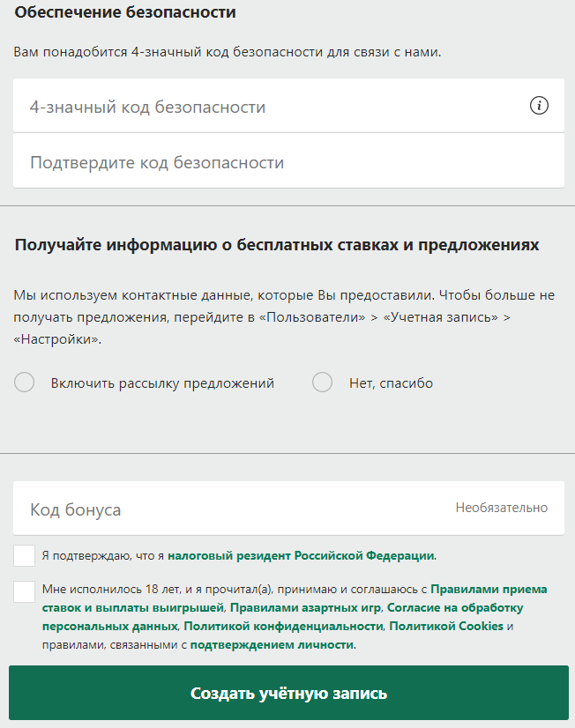The image size is (575, 728).
Task: Open Правилами приема ставок и выплаты выигрышей link
Action: tap(295, 598)
